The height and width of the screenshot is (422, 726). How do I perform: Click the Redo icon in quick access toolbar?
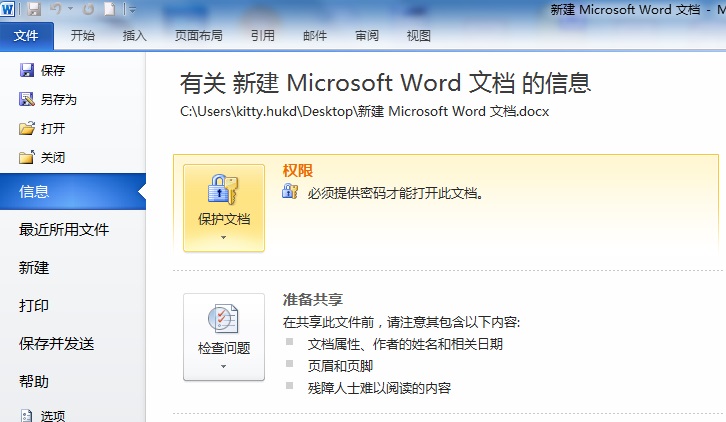(x=88, y=9)
